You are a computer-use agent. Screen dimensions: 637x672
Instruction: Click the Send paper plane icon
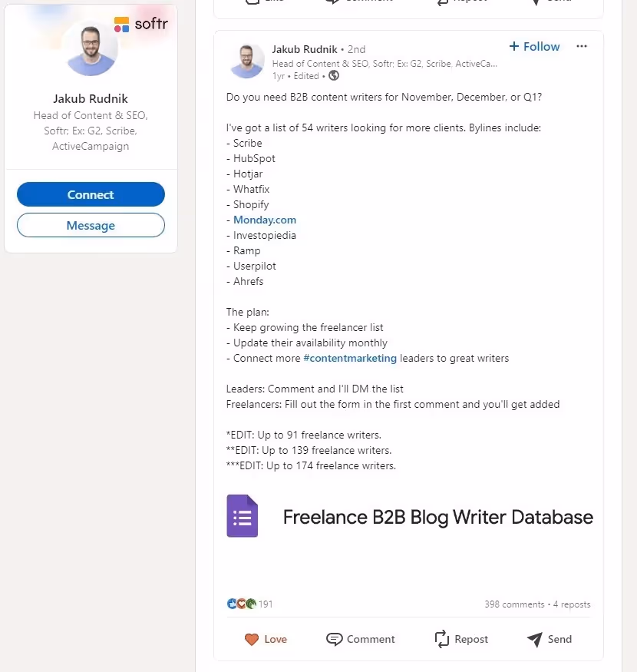[x=535, y=640]
